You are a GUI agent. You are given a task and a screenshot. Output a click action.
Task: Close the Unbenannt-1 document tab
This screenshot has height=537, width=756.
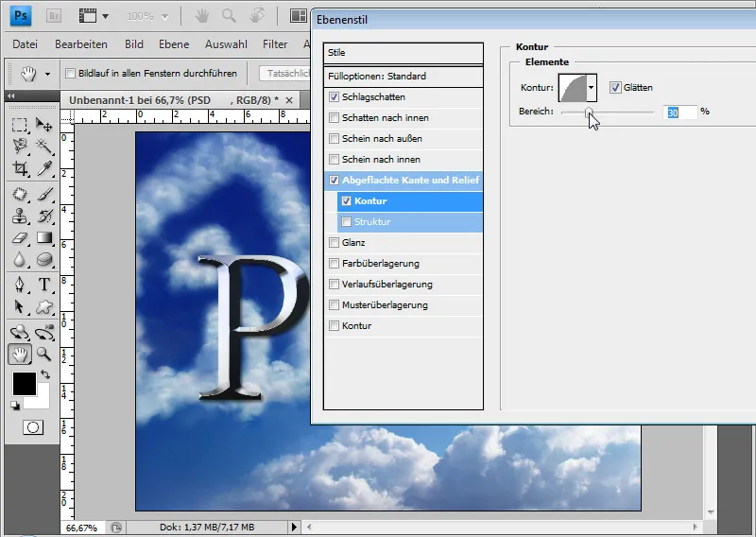click(289, 100)
